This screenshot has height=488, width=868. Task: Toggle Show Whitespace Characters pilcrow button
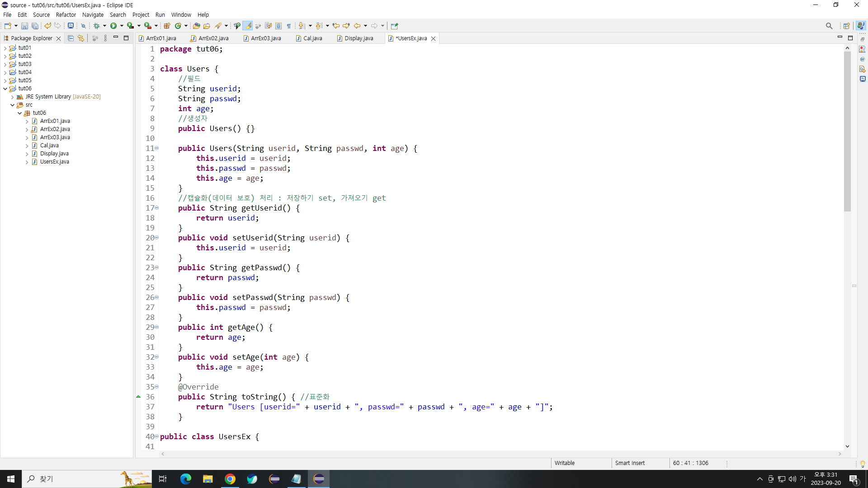(289, 26)
